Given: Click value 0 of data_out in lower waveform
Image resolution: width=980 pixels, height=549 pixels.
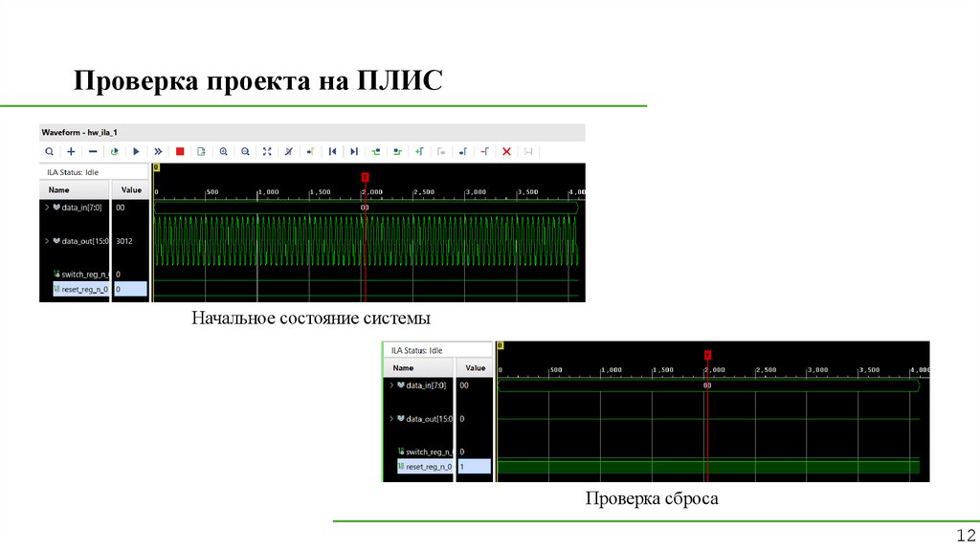Looking at the screenshot, I should click(x=462, y=419).
